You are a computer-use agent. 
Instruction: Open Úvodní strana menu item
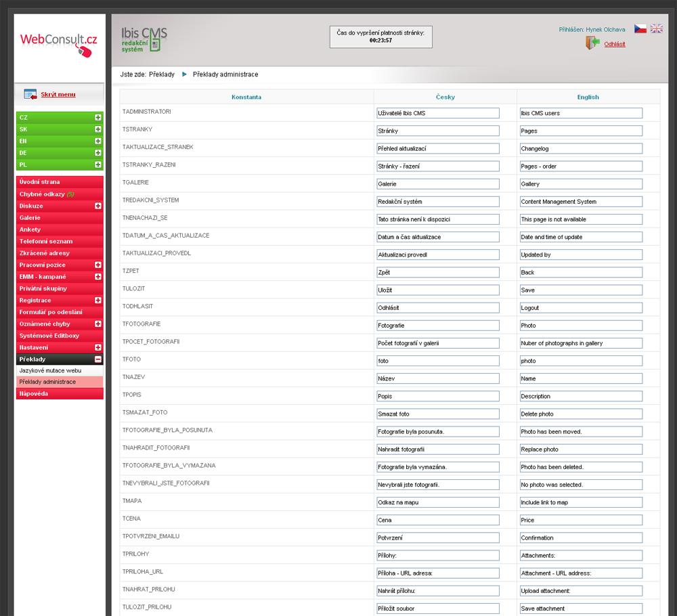pyautogui.click(x=60, y=181)
